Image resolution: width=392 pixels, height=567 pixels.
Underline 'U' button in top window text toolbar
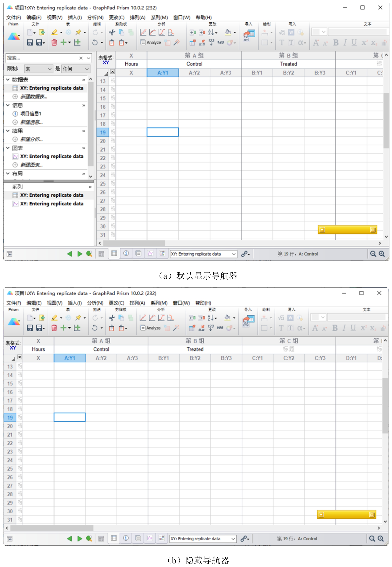[x=354, y=43]
